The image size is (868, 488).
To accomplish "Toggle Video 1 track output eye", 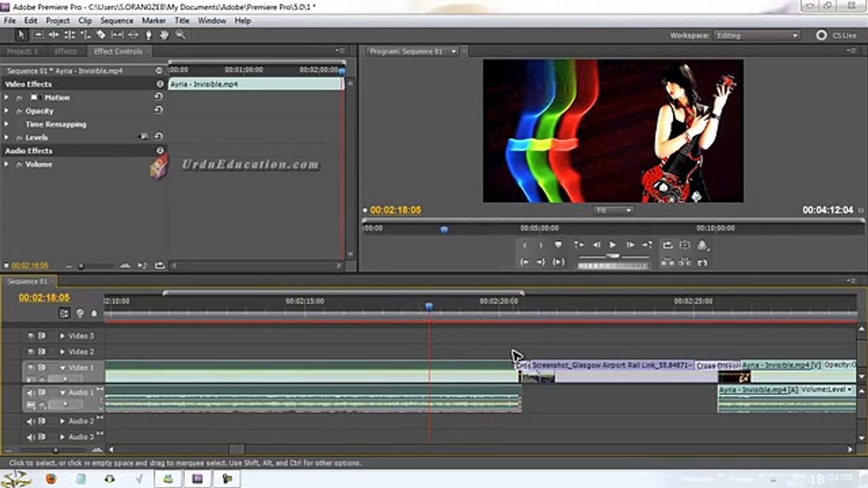I will pos(31,368).
